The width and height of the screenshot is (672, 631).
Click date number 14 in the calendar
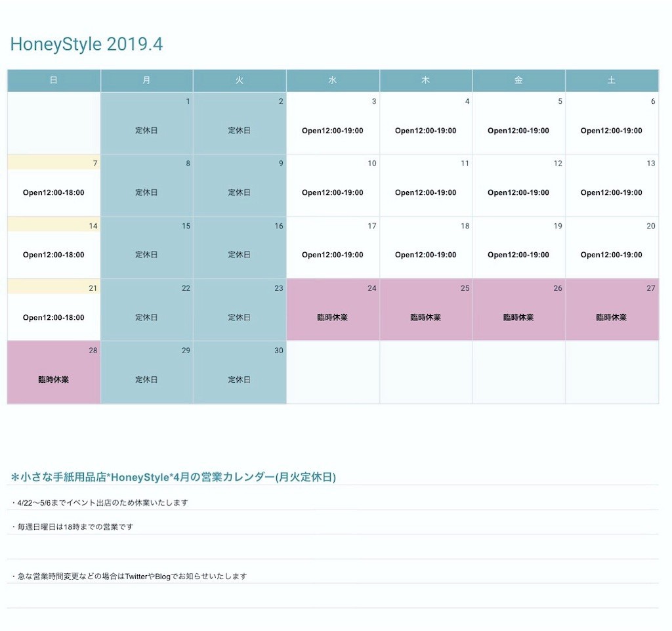coord(93,226)
